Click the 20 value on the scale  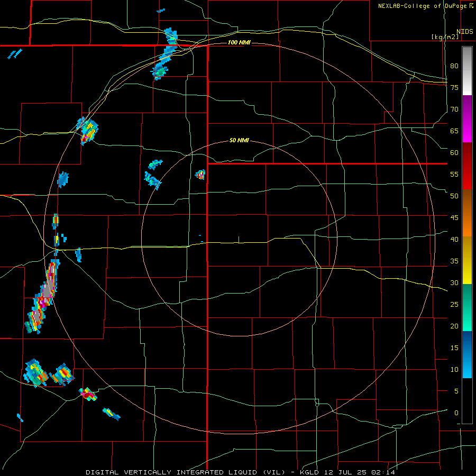pyautogui.click(x=454, y=326)
